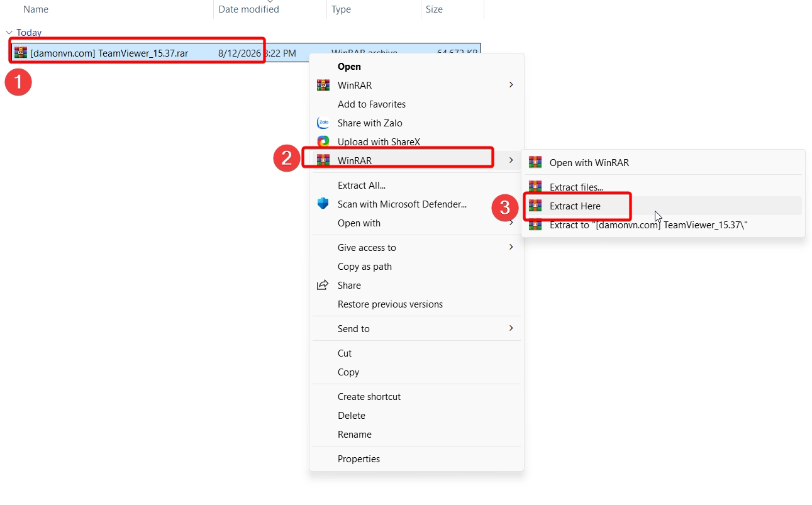Click the highlighted WinRAR entry's icon
The height and width of the screenshot is (505, 812).
coord(323,160)
